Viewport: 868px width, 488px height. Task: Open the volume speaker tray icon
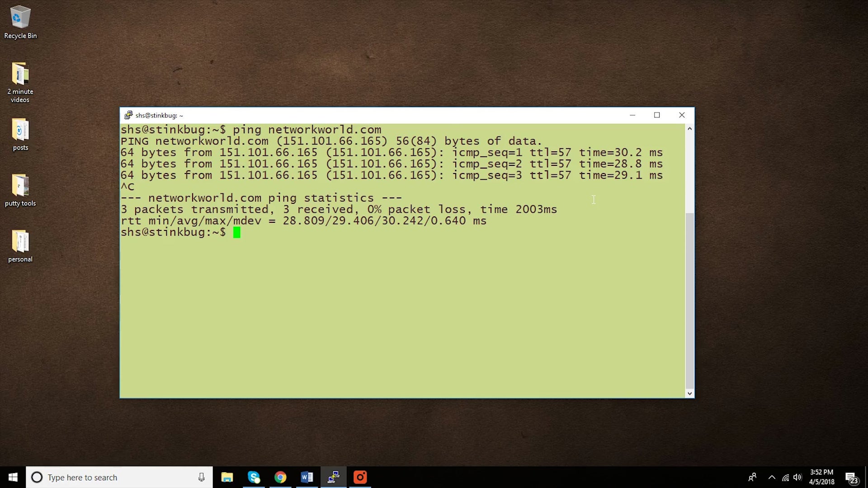[x=797, y=477]
